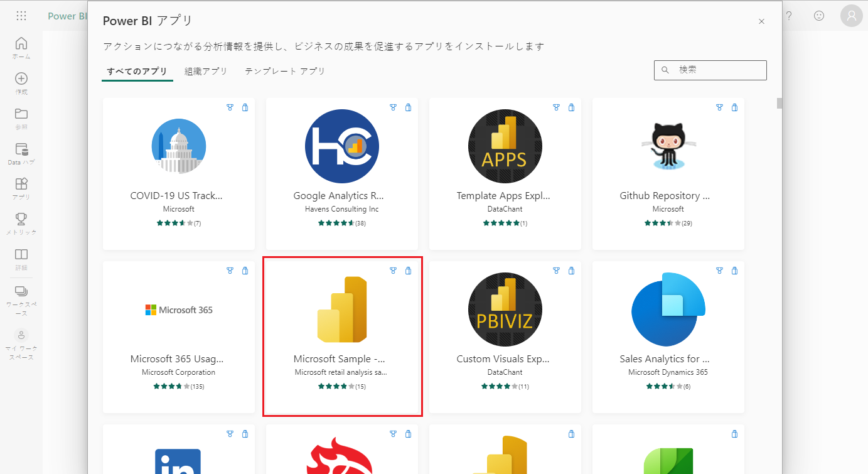Click the 検索 search field
Screen dimensions: 868x474
point(710,70)
